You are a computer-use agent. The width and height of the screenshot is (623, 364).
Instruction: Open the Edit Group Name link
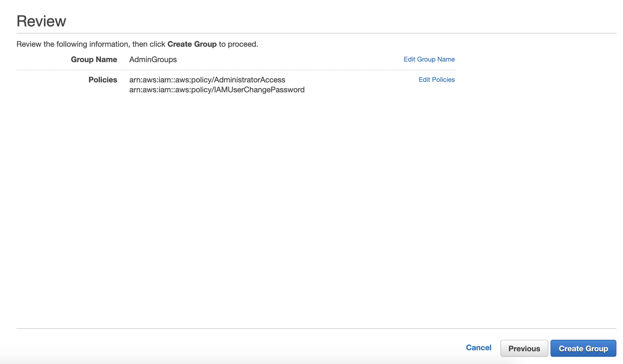tap(429, 59)
